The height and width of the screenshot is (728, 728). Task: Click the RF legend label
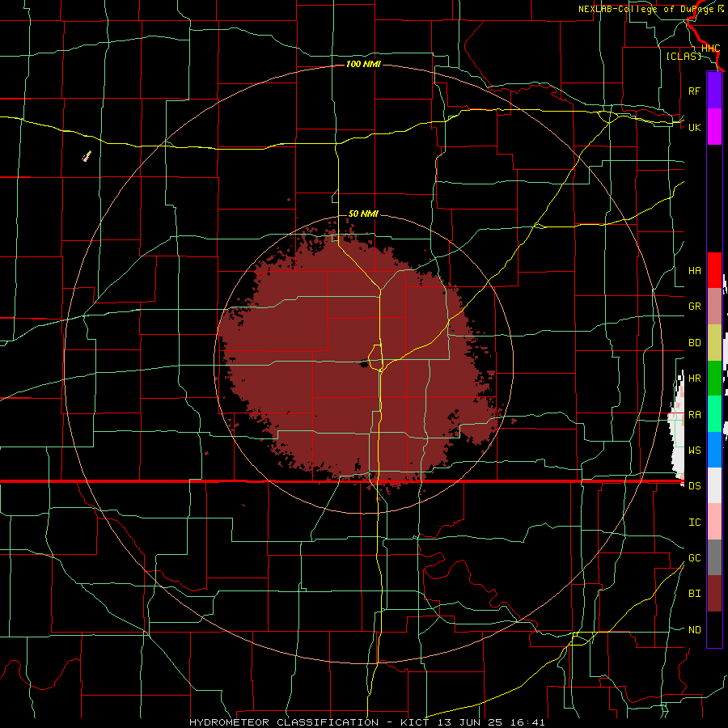[694, 91]
